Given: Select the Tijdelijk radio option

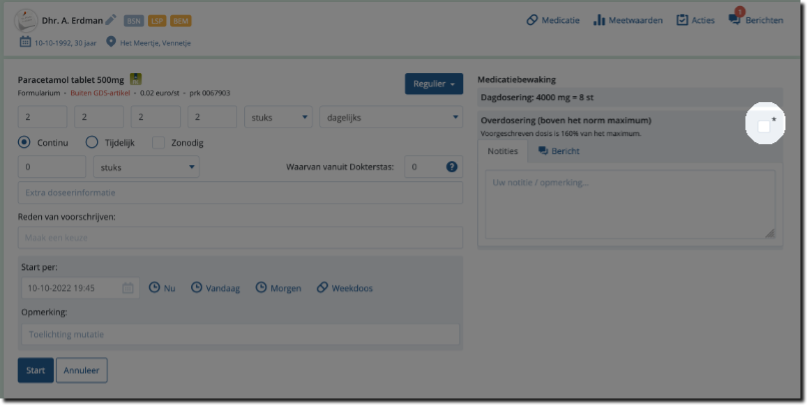Looking at the screenshot, I should tap(92, 143).
